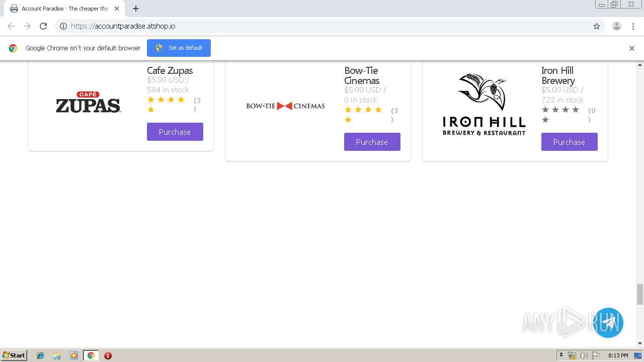The image size is (644, 362).
Task: Click the Iron Hill Brewery product title
Action: 558,75
